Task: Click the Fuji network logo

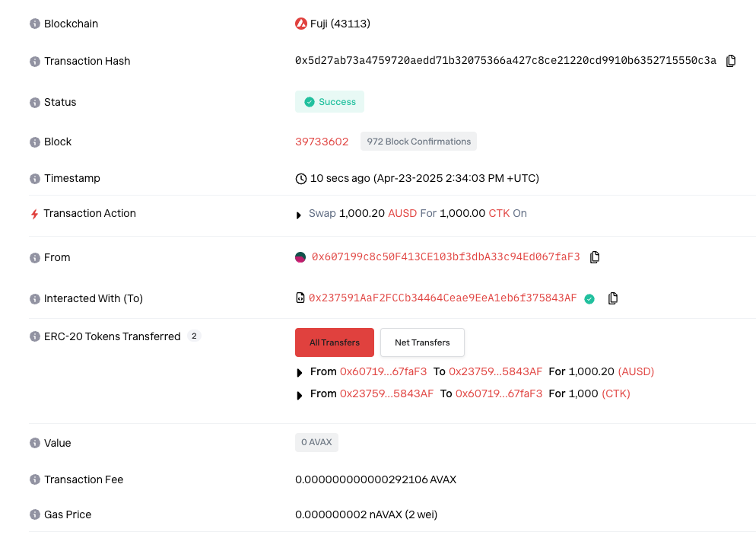Action: pos(300,24)
